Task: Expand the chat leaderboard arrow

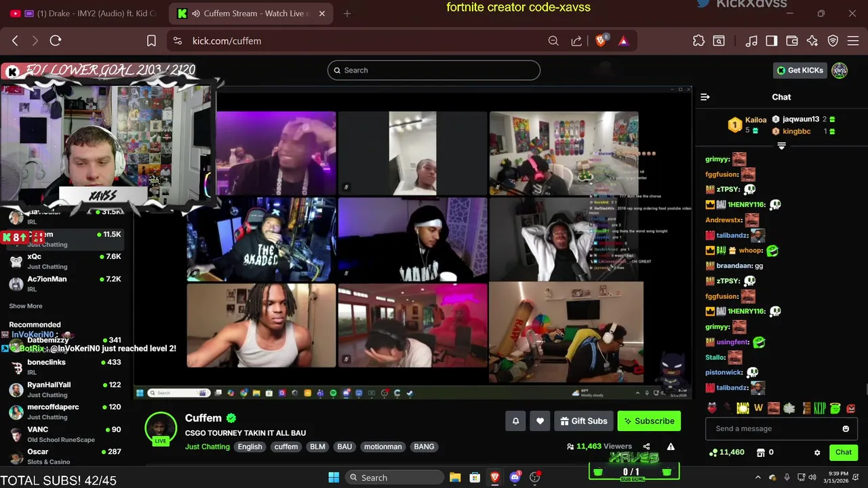Action: 781,146
